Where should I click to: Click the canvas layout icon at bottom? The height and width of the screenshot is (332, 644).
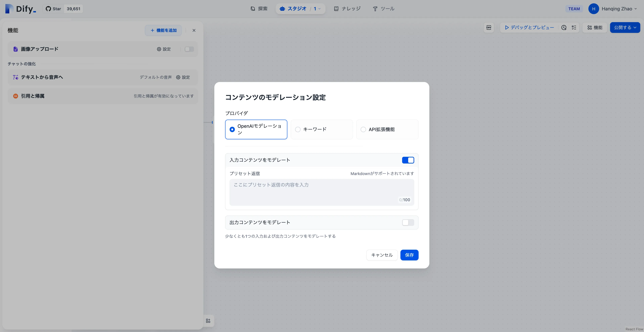(208, 321)
